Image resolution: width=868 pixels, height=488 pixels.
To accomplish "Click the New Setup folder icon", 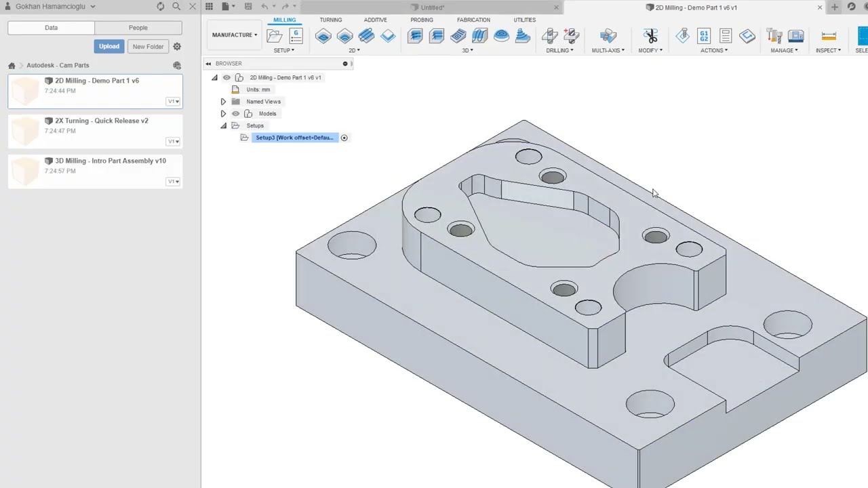I will [275, 36].
